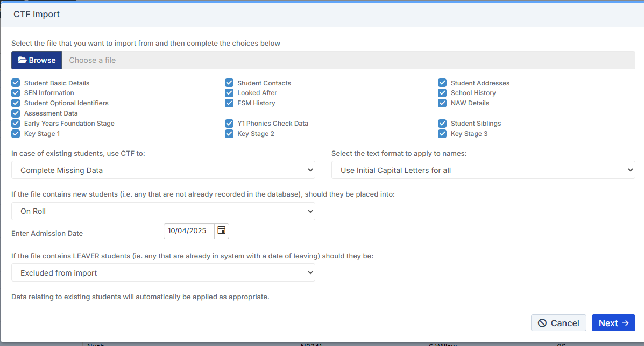644x346 pixels.
Task: Uncheck NAW Details checkbox
Action: pyautogui.click(x=442, y=103)
